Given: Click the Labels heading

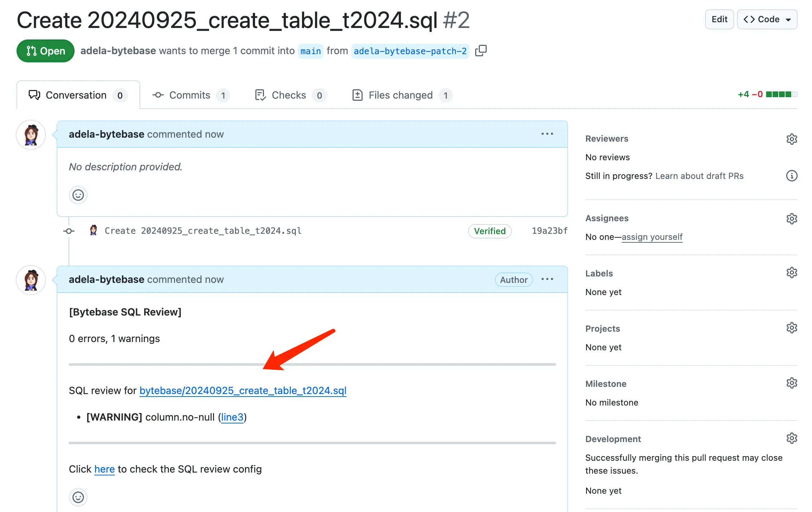Looking at the screenshot, I should [599, 274].
